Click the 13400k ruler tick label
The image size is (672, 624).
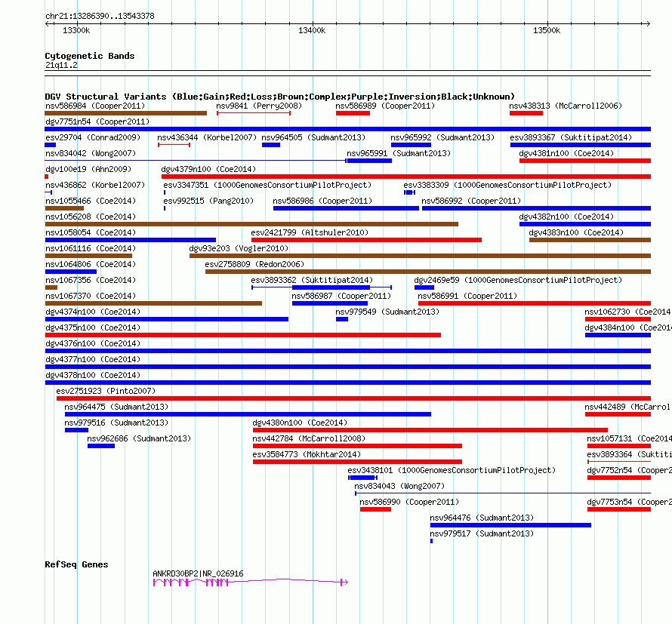click(312, 30)
